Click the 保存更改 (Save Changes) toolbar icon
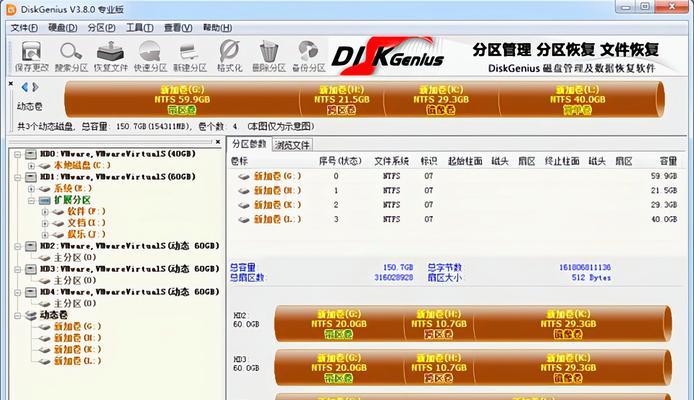This screenshot has height=400, width=694. (31, 56)
